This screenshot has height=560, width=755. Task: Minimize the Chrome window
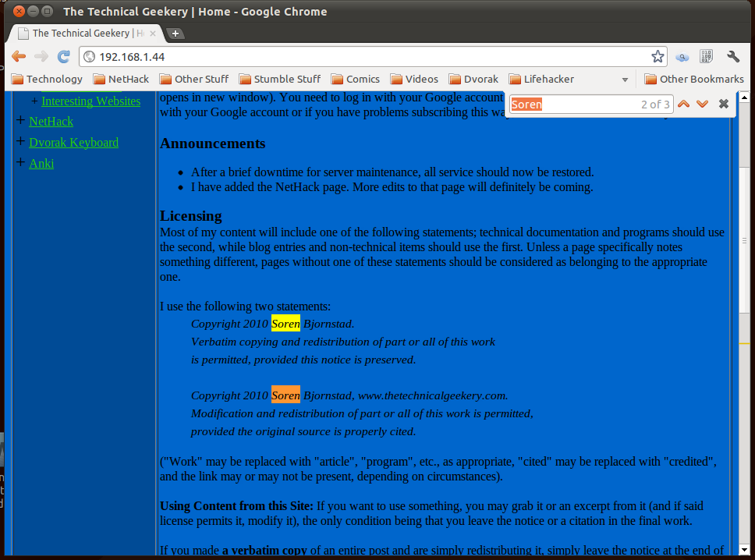tap(33, 11)
